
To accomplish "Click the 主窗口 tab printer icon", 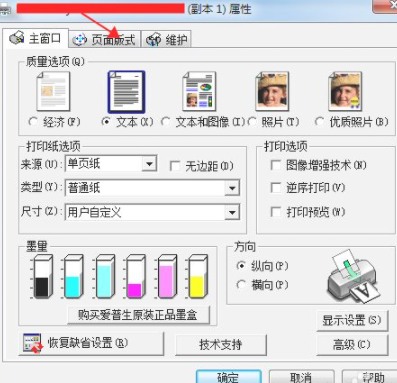I will pos(17,38).
